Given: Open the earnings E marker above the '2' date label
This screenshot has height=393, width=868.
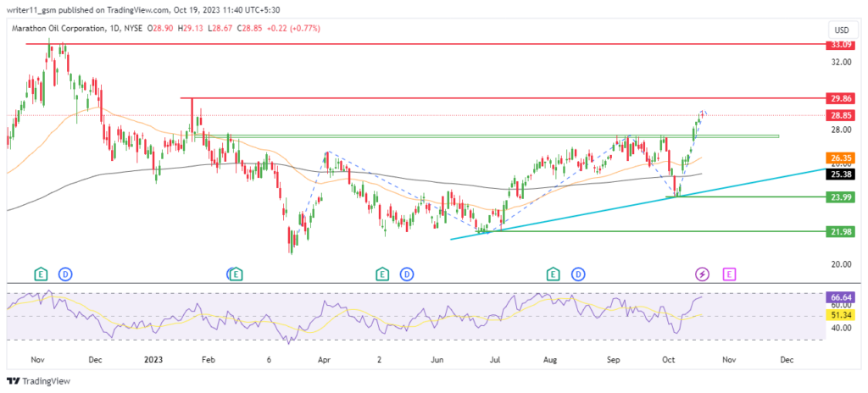Looking at the screenshot, I should pos(381,273).
